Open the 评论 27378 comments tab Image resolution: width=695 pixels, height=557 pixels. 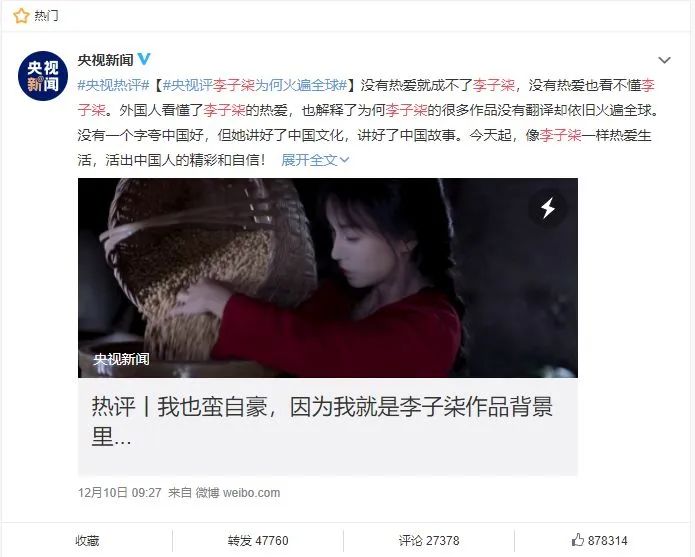(429, 541)
